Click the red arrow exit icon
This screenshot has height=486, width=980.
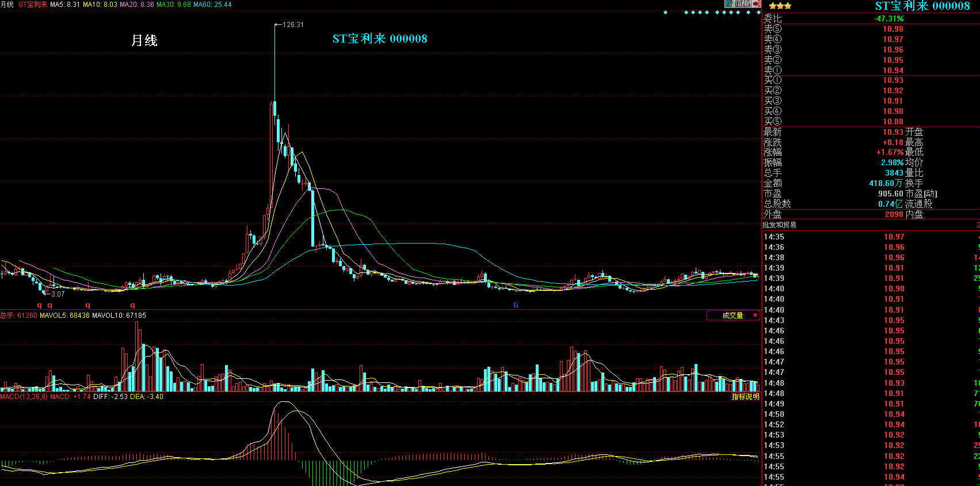click(x=756, y=4)
